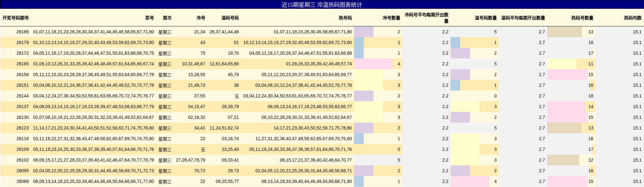Click the 无 cold cell in row 26109

click(x=203, y=150)
